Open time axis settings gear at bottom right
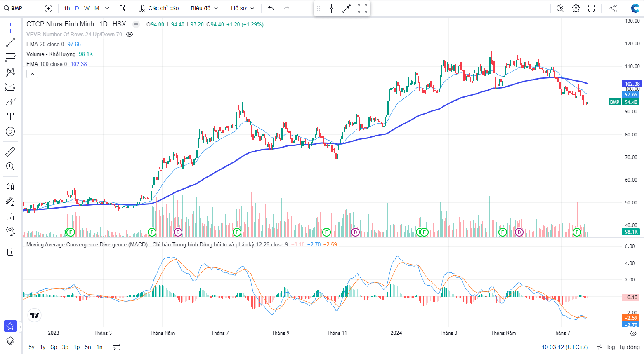Image resolution: width=644 pixels, height=354 pixels. click(x=634, y=333)
